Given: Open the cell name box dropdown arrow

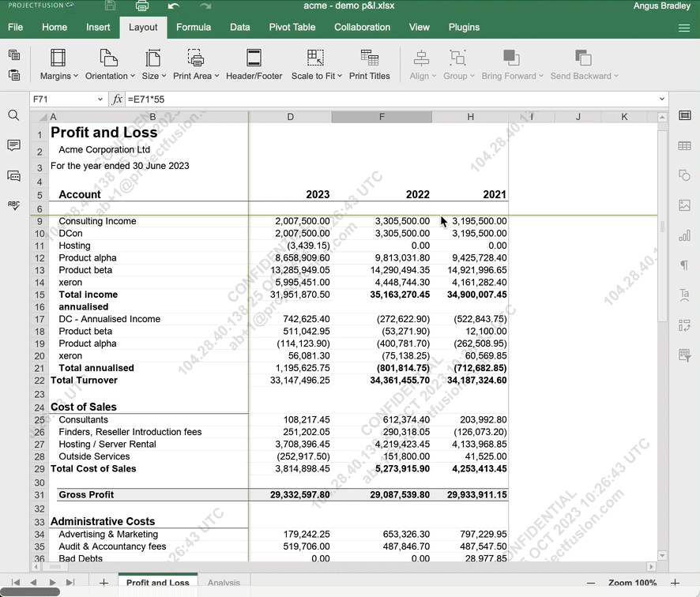Looking at the screenshot, I should 100,99.
